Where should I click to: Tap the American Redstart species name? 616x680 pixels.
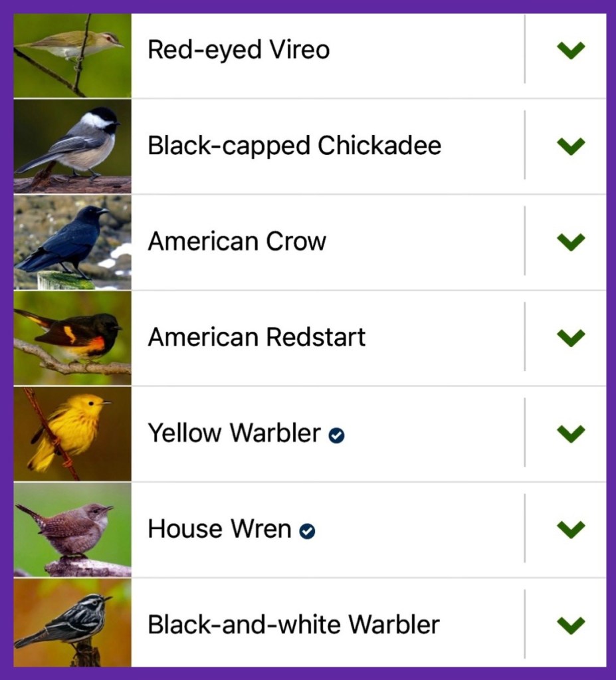click(257, 337)
